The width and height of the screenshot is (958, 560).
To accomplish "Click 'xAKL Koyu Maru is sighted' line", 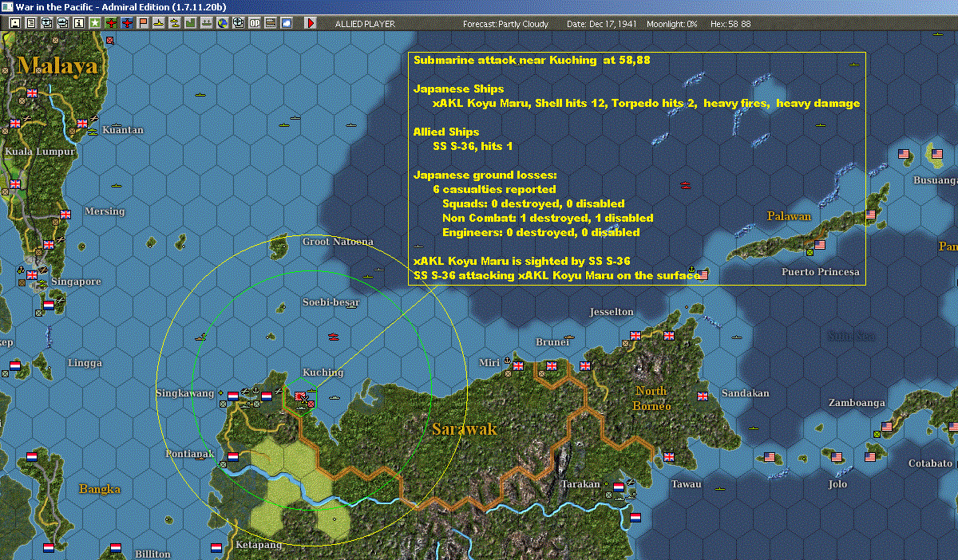I will click(x=522, y=262).
